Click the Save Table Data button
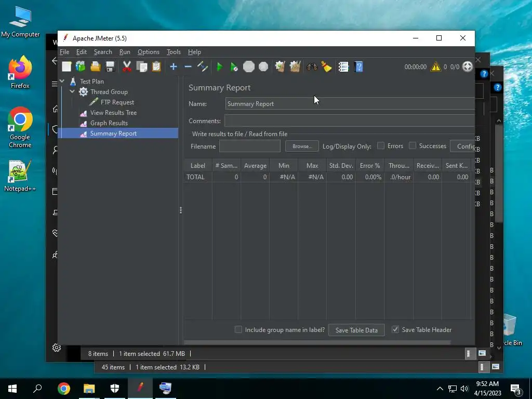Screen dimensions: 532x399 click(x=356, y=330)
